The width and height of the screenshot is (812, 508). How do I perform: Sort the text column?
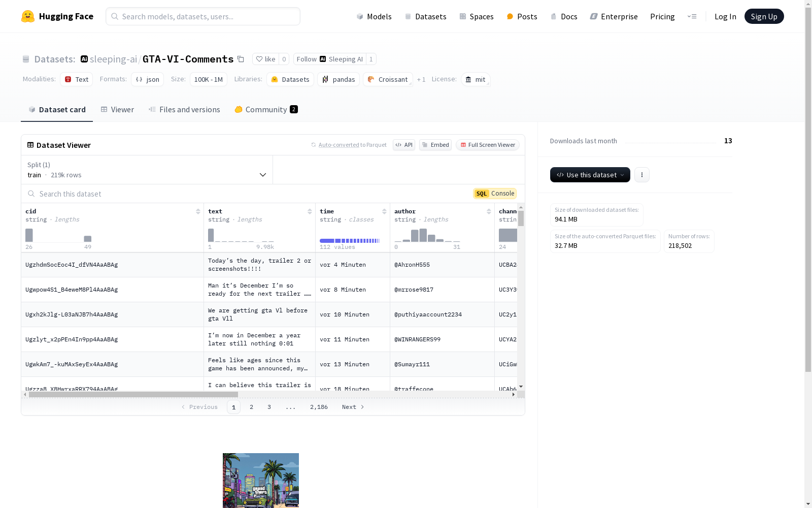click(310, 211)
